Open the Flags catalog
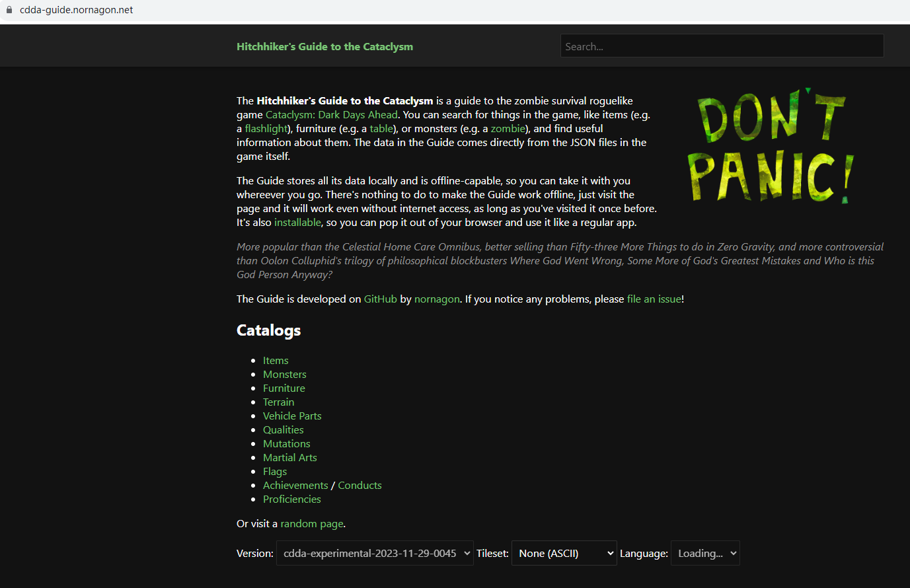Viewport: 910px width, 588px height. coord(275,472)
